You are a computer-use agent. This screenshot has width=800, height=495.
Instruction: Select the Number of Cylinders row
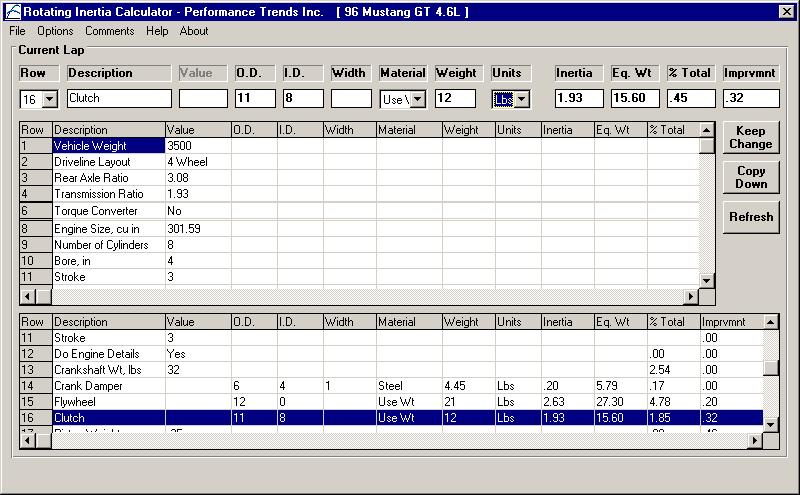point(359,245)
